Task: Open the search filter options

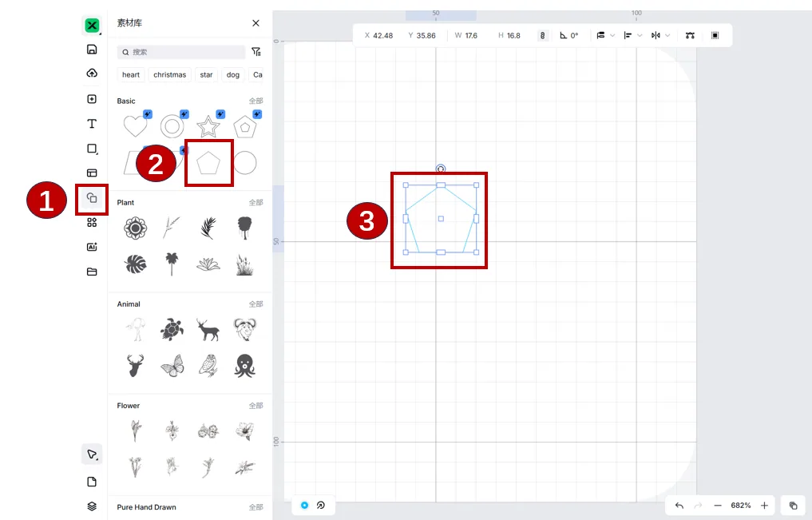Action: pos(255,51)
